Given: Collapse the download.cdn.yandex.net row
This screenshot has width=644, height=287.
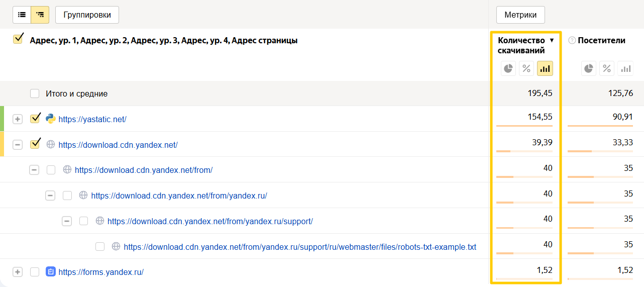Looking at the screenshot, I should pyautogui.click(x=18, y=145).
